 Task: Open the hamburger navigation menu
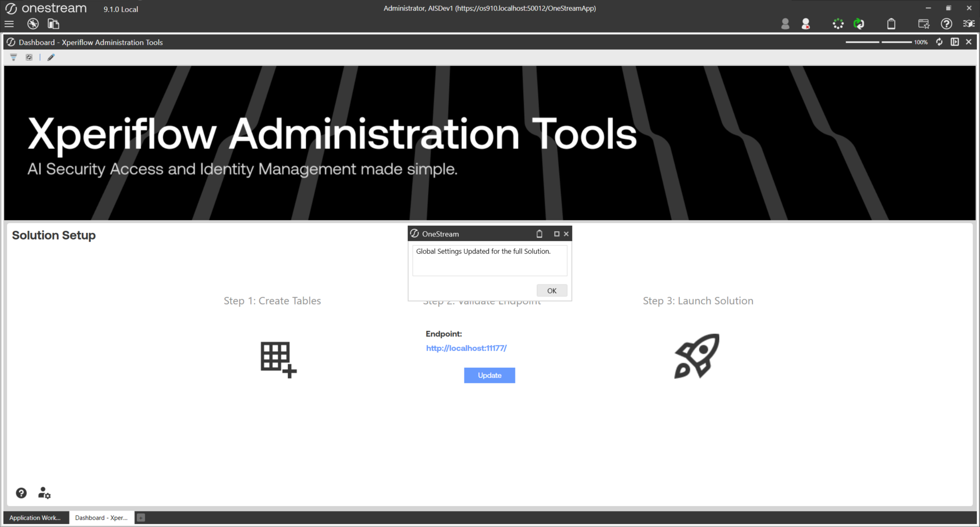(9, 24)
